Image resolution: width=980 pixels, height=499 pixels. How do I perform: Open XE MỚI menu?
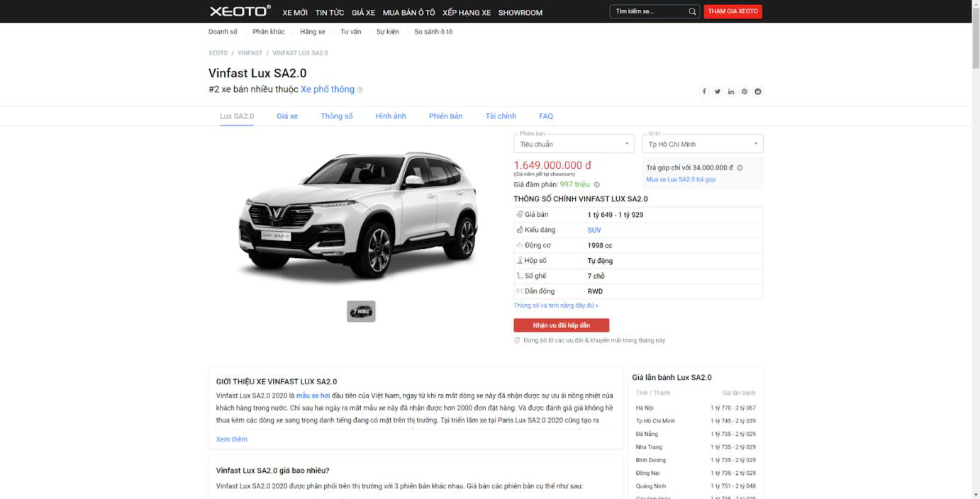click(295, 13)
